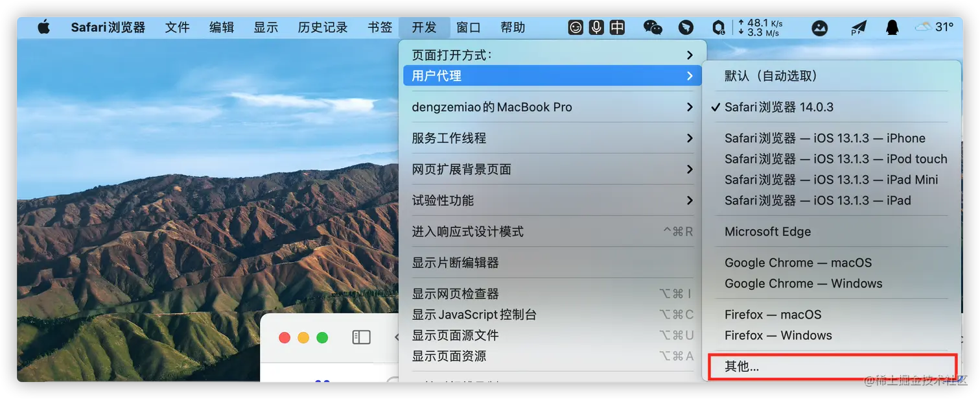Expand dengzemiao的MacBook Pro submenu
This screenshot has height=399, width=980.
[x=552, y=107]
